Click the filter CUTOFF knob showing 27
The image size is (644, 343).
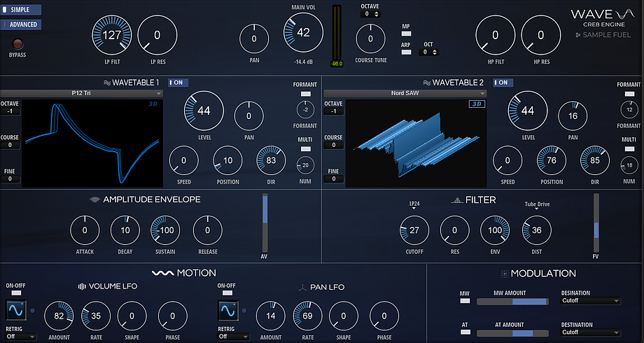click(414, 230)
